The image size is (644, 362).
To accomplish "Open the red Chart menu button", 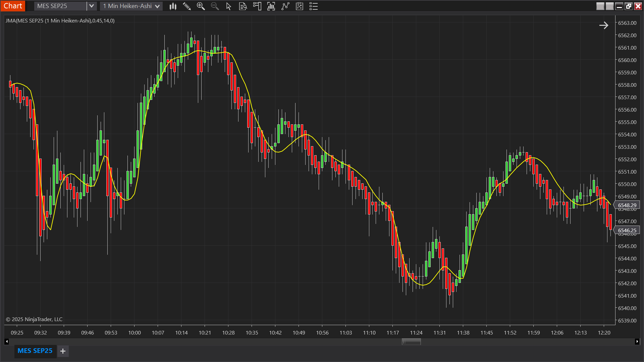I will coord(13,6).
